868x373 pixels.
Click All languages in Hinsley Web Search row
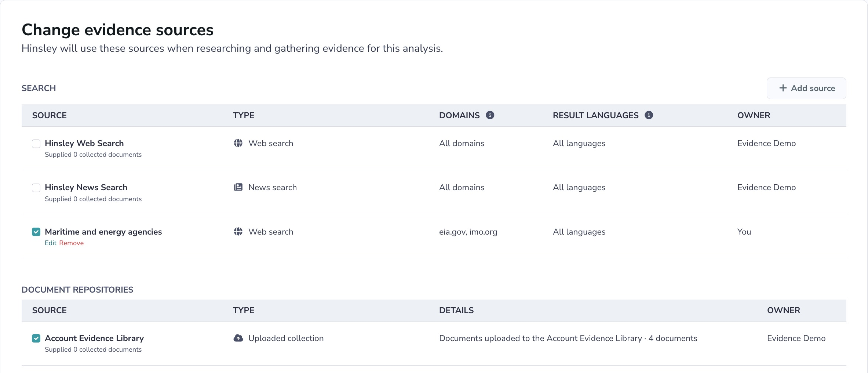[579, 143]
